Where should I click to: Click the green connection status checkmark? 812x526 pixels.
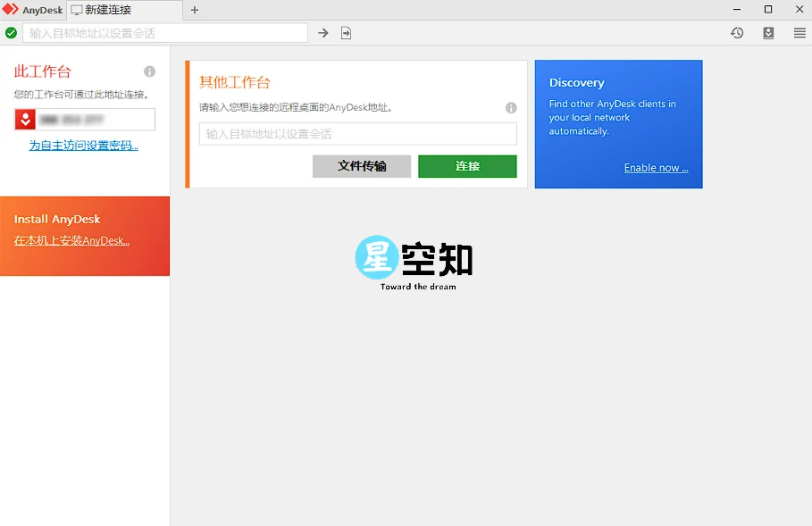12,32
